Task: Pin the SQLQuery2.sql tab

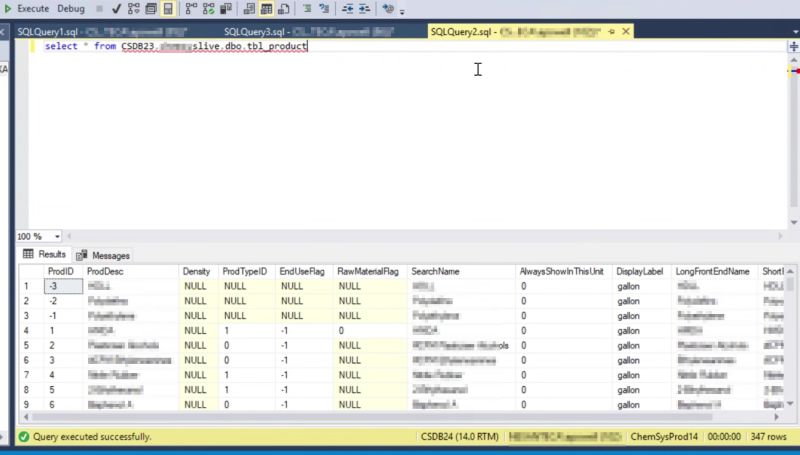Action: [612, 32]
